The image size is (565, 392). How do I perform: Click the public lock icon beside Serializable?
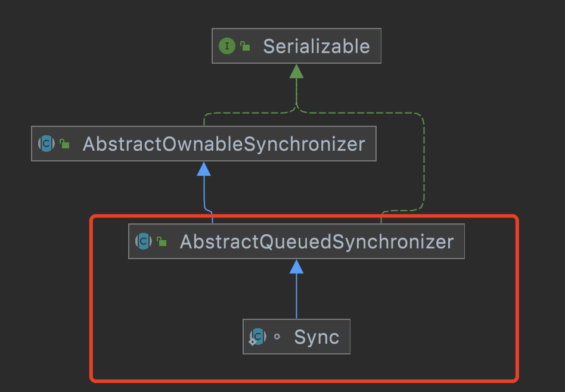pyautogui.click(x=246, y=46)
